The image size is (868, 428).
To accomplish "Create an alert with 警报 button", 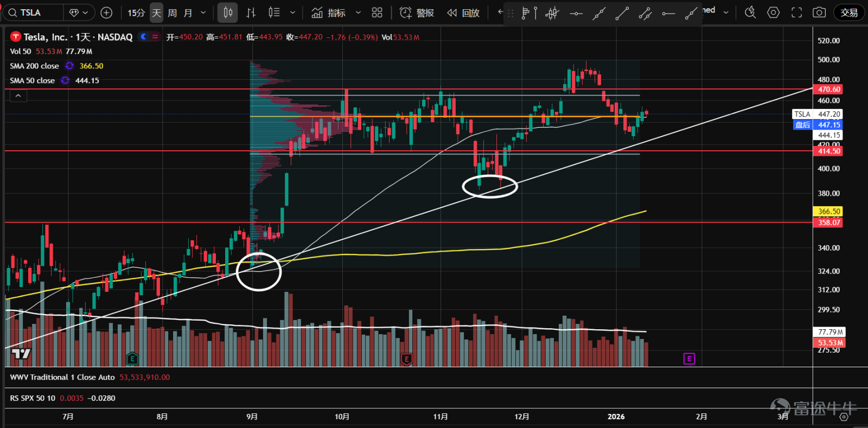I will (417, 12).
